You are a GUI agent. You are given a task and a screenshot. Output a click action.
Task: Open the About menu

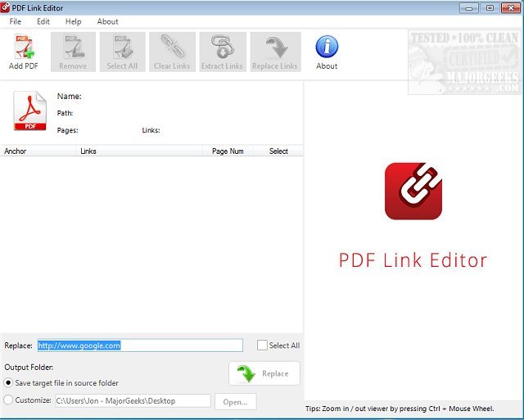point(107,21)
